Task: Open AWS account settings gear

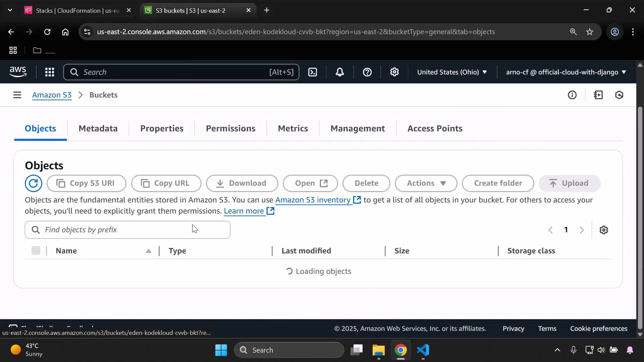Action: (394, 72)
